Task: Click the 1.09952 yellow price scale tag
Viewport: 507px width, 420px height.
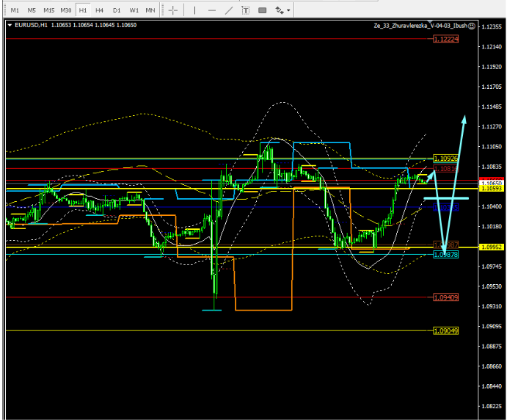Action: [492, 247]
